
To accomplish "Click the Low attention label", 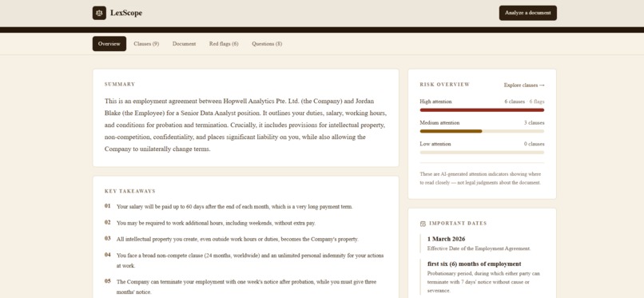I will click(x=435, y=144).
